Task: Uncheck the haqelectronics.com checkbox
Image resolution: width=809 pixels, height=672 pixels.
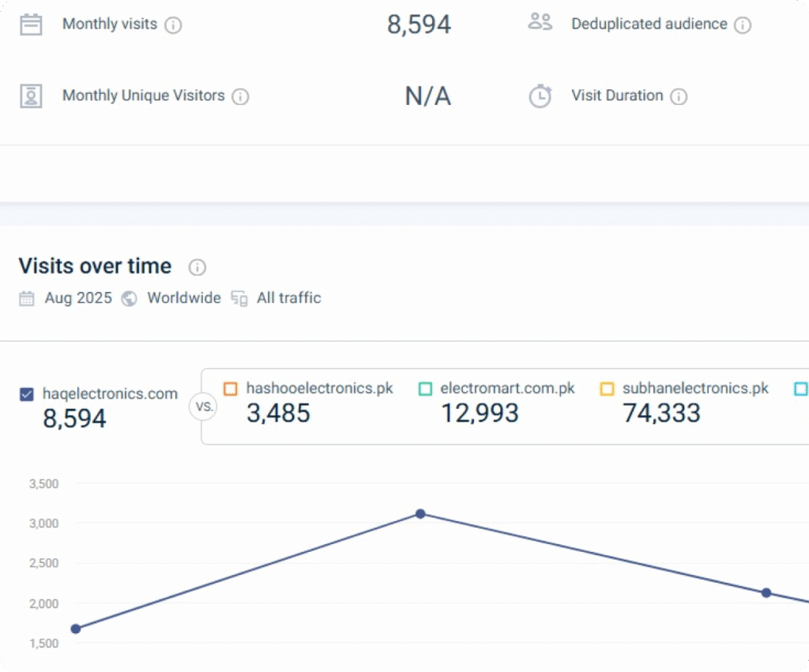Action: click(27, 394)
